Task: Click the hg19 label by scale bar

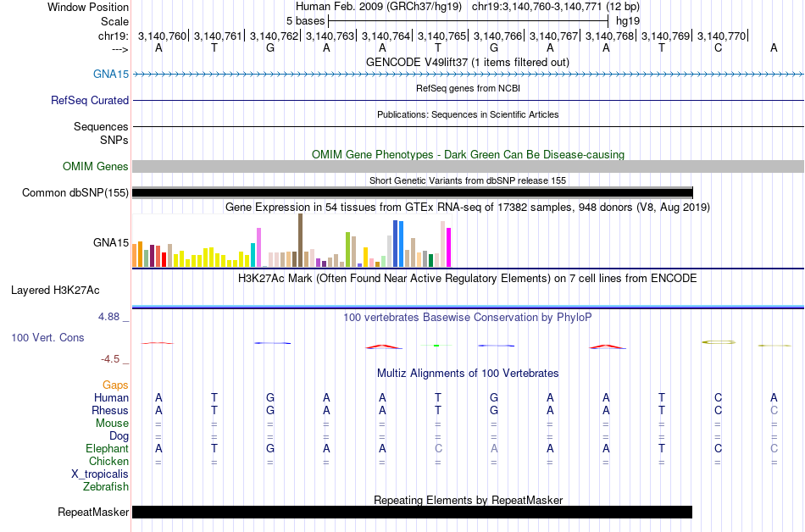Action: (628, 21)
